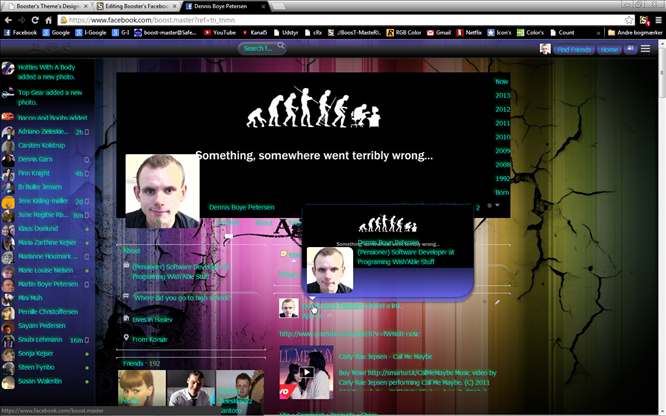Open chat with Susan Walentin
This screenshot has width=666, height=416.
pos(45,381)
